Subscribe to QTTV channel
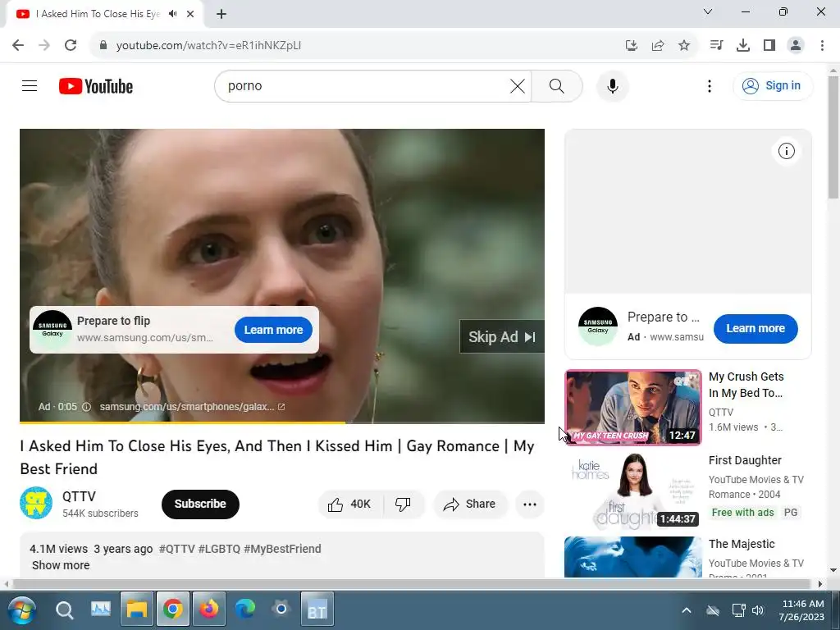Image resolution: width=840 pixels, height=630 pixels. pos(200,504)
